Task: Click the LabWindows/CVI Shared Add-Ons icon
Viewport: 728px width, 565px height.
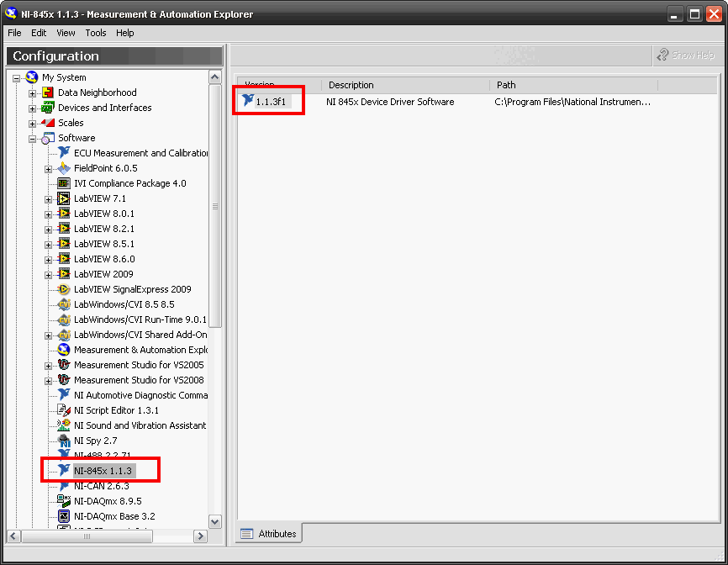Action: click(x=64, y=335)
